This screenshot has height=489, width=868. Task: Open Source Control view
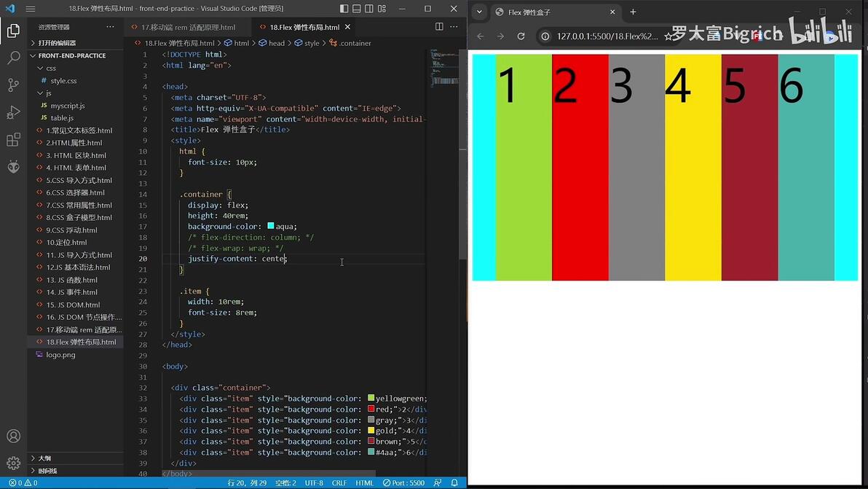coord(13,85)
